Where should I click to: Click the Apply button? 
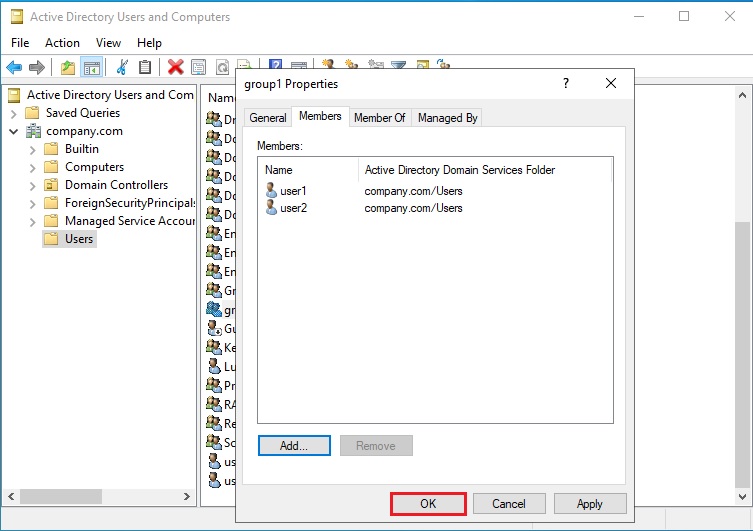(x=590, y=504)
